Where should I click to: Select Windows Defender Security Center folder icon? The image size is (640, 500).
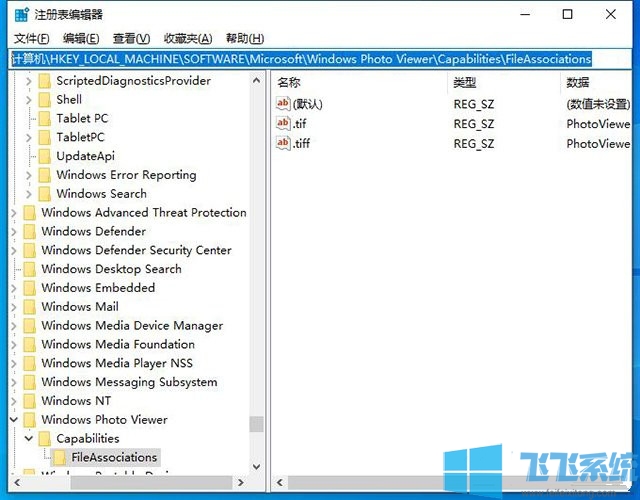[x=29, y=250]
